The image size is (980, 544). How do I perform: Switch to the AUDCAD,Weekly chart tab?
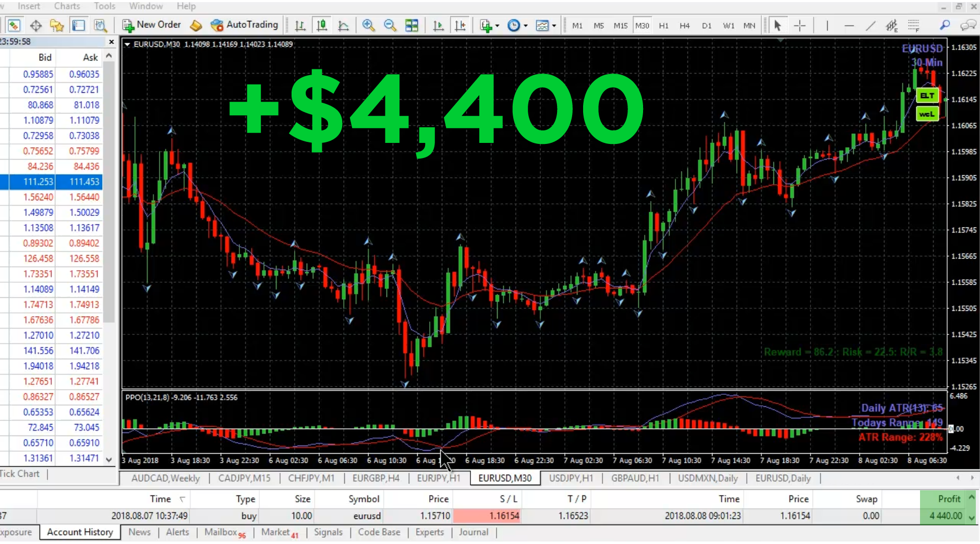click(165, 478)
